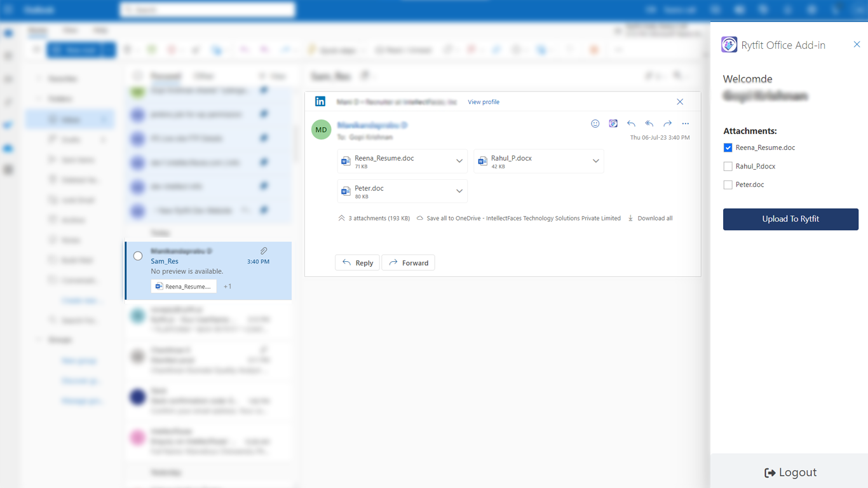Click the MD sender avatar
This screenshot has height=488, width=868.
click(x=322, y=130)
